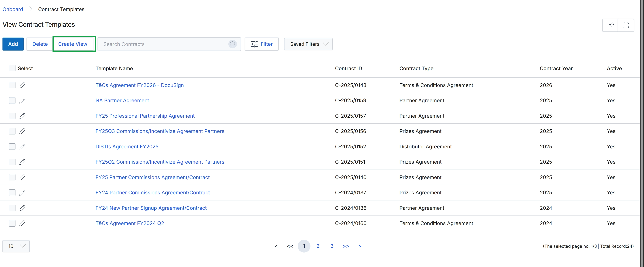
Task: Open FY24 Partner Commissions Agreement/Contract link
Action: (x=153, y=193)
